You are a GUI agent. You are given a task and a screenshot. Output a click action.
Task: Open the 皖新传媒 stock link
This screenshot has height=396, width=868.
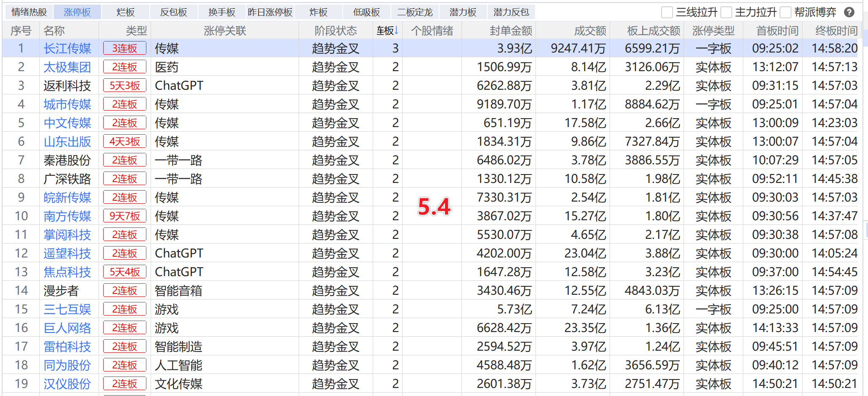67,197
